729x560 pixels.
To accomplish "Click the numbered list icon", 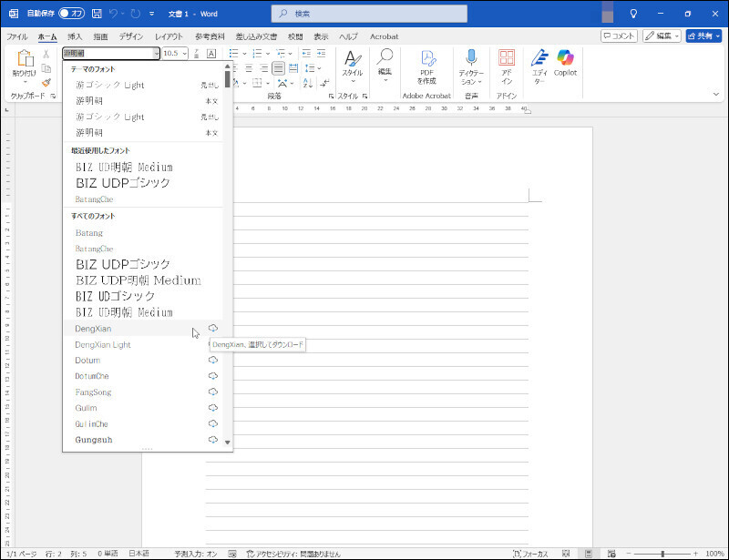I will (x=257, y=54).
